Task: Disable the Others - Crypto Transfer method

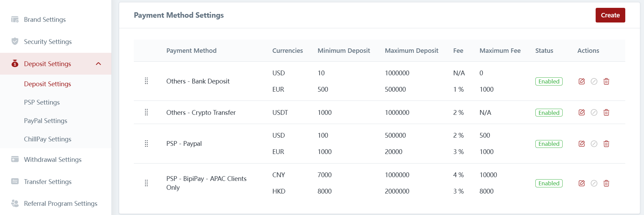Action: click(594, 112)
